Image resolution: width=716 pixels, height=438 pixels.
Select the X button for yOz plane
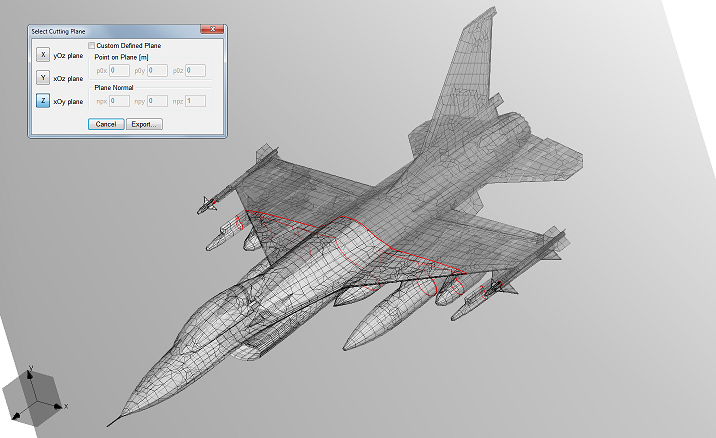(x=43, y=56)
